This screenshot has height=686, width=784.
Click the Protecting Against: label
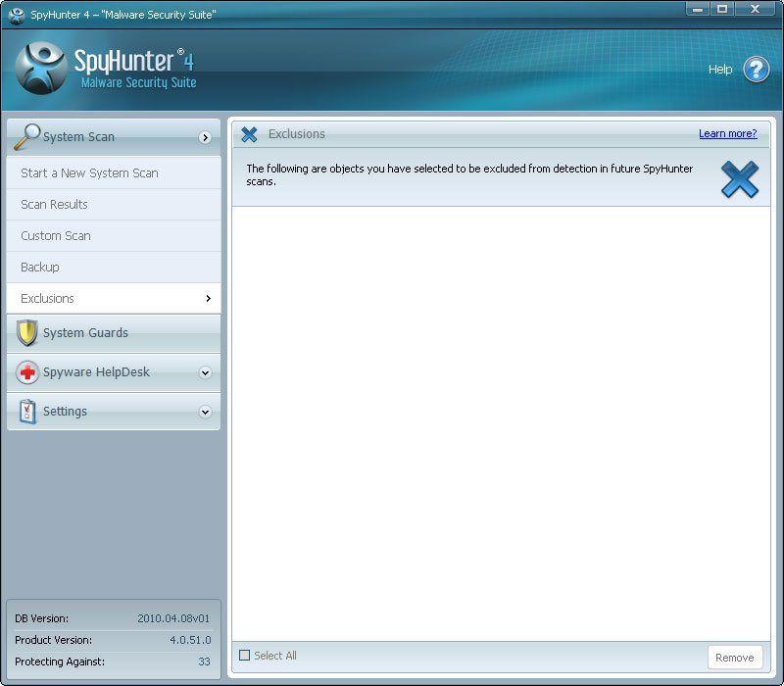pyautogui.click(x=60, y=661)
